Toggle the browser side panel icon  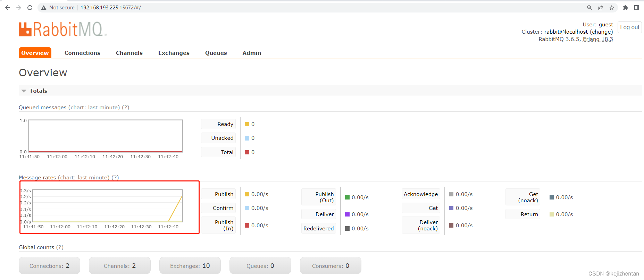(x=637, y=8)
